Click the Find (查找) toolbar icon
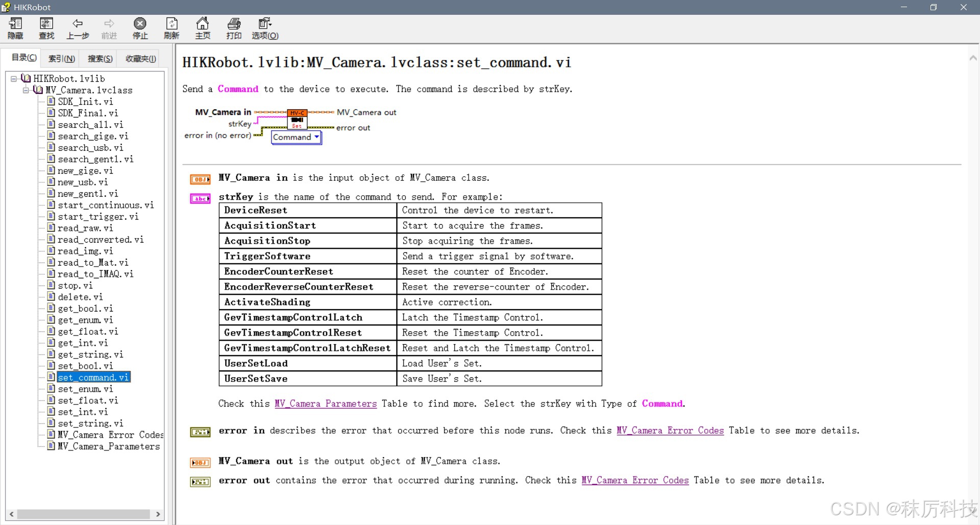This screenshot has height=525, width=980. click(x=46, y=29)
